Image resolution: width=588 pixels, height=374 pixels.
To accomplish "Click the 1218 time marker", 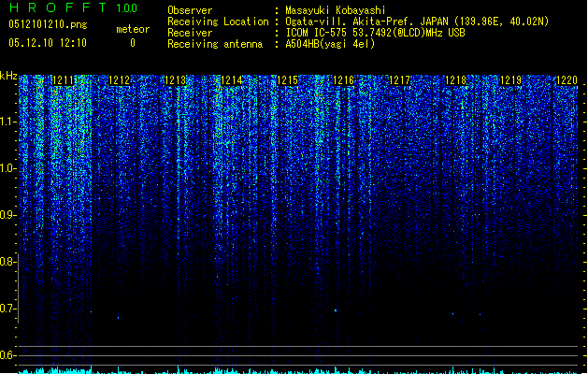I will (455, 80).
